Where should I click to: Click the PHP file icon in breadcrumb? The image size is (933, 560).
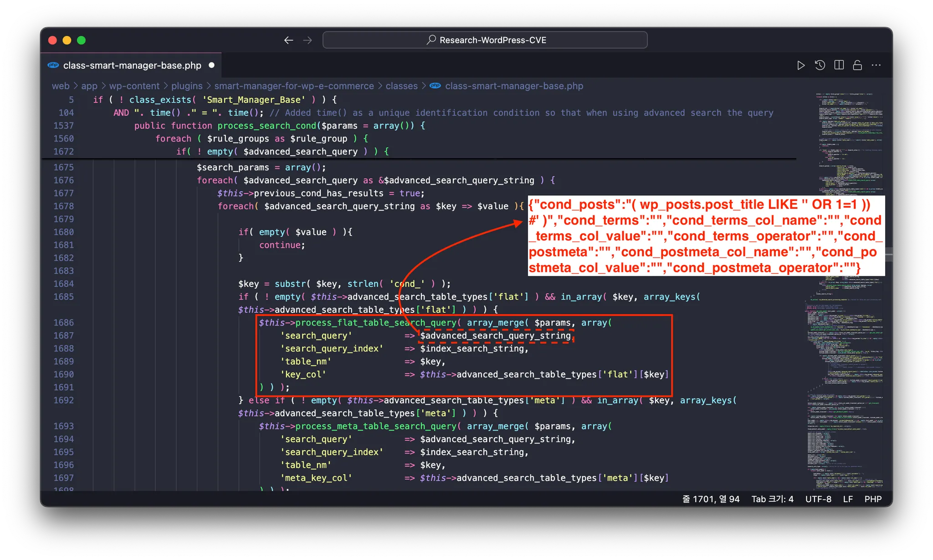[436, 86]
